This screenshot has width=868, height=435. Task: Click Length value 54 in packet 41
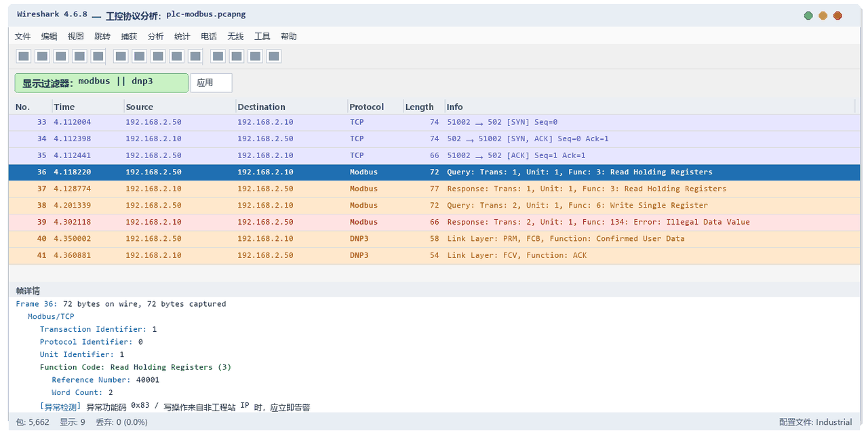coord(434,255)
